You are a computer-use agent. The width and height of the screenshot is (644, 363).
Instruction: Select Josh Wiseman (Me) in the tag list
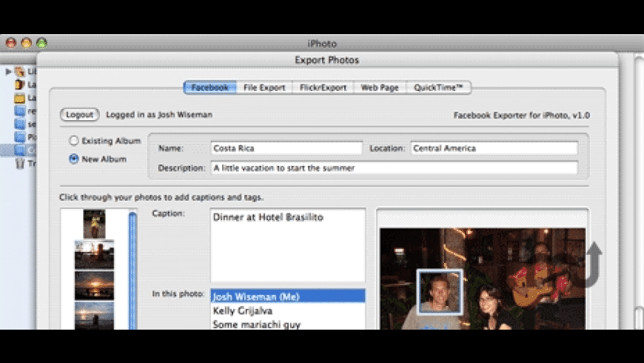(x=287, y=296)
